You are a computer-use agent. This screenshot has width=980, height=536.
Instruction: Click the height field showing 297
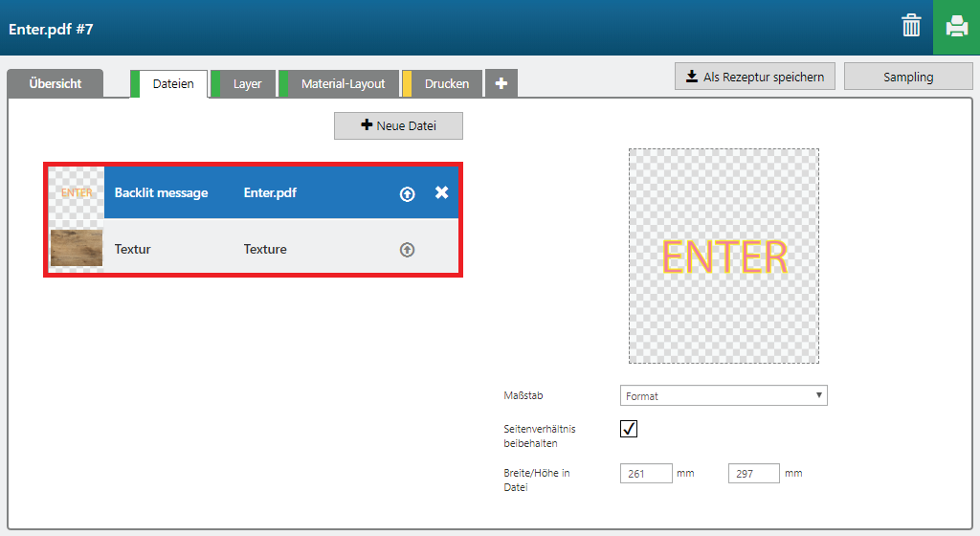(x=753, y=474)
